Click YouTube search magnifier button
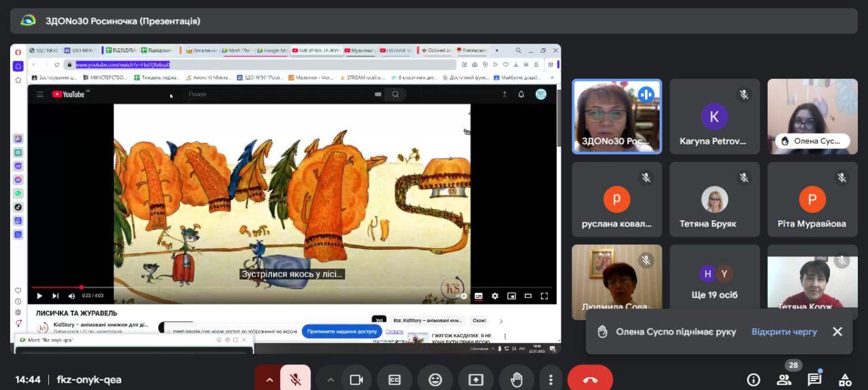 [x=395, y=94]
